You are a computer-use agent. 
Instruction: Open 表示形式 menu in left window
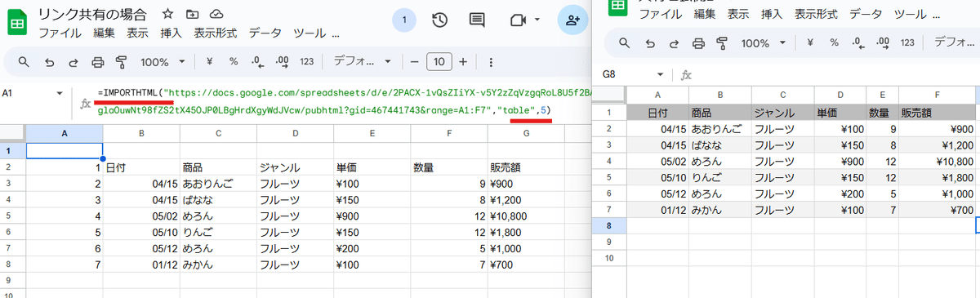(x=216, y=33)
